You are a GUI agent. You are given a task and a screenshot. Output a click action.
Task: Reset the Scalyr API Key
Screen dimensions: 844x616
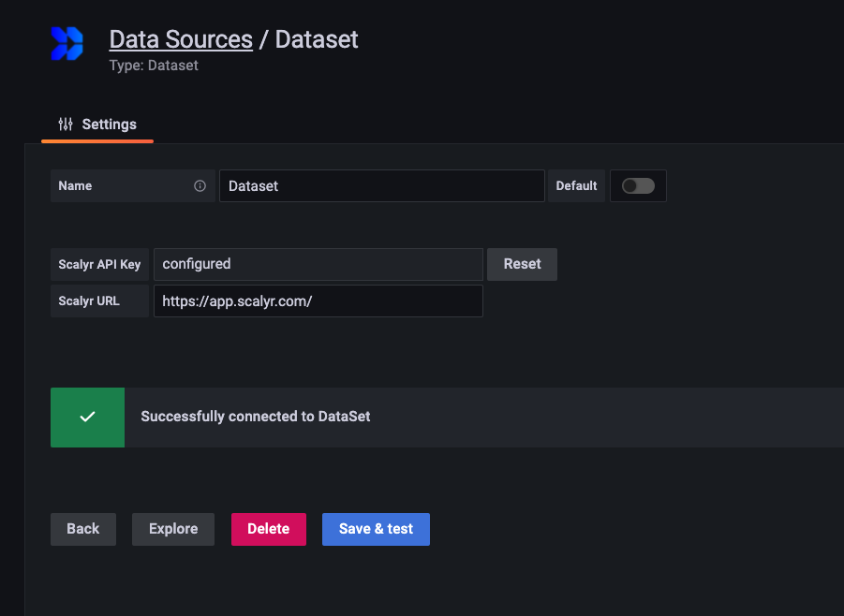click(x=522, y=264)
